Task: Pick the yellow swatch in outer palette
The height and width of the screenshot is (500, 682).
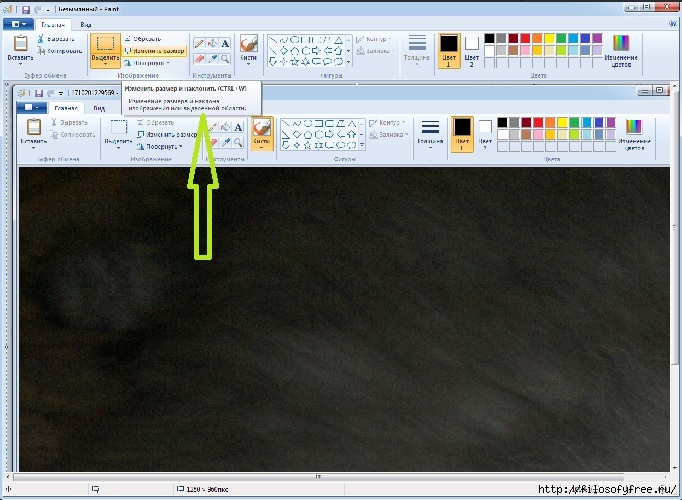Action: coord(549,39)
